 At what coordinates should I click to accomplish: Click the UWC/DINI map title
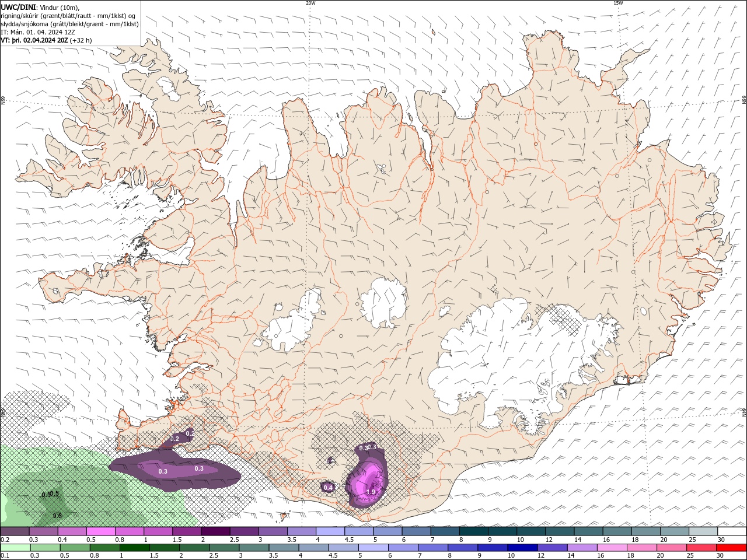18,6
